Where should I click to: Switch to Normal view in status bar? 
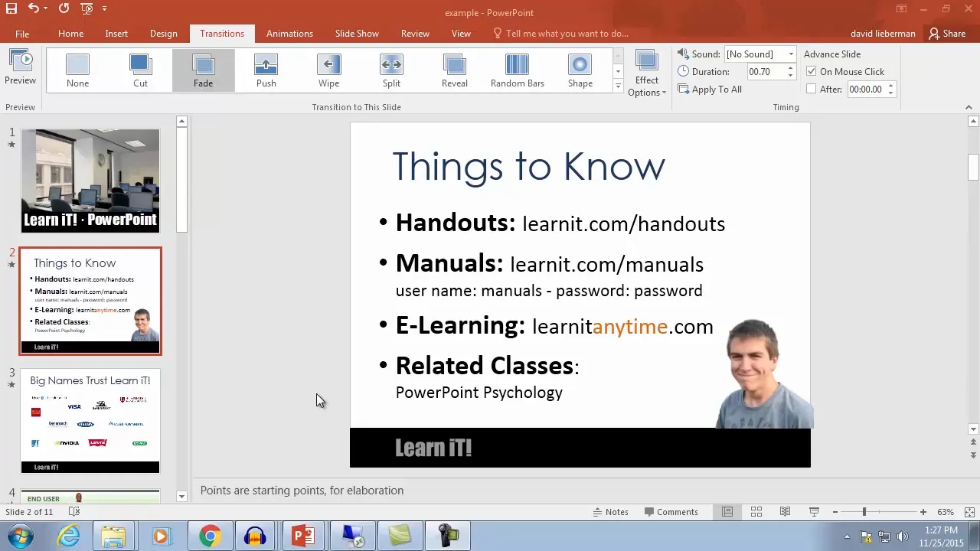tap(727, 512)
